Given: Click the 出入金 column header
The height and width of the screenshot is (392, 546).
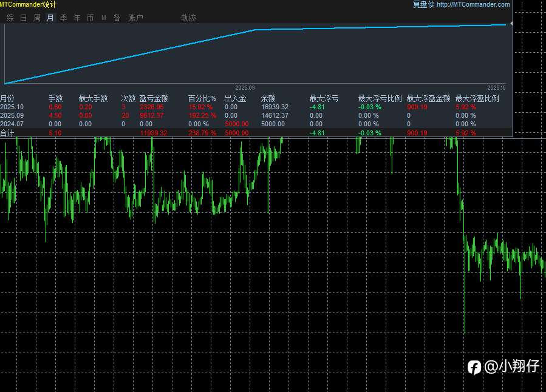Looking at the screenshot, I should (x=235, y=98).
